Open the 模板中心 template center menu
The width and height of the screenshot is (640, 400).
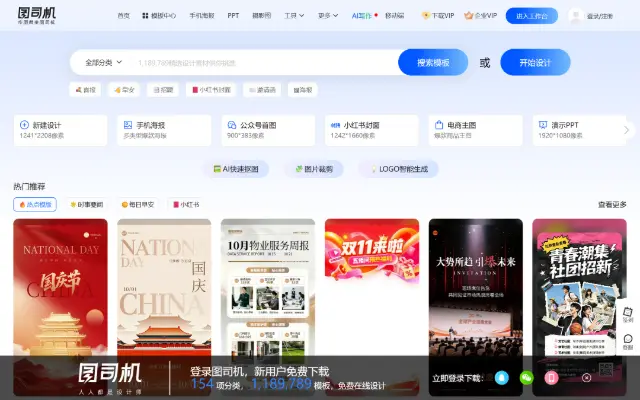(x=159, y=16)
